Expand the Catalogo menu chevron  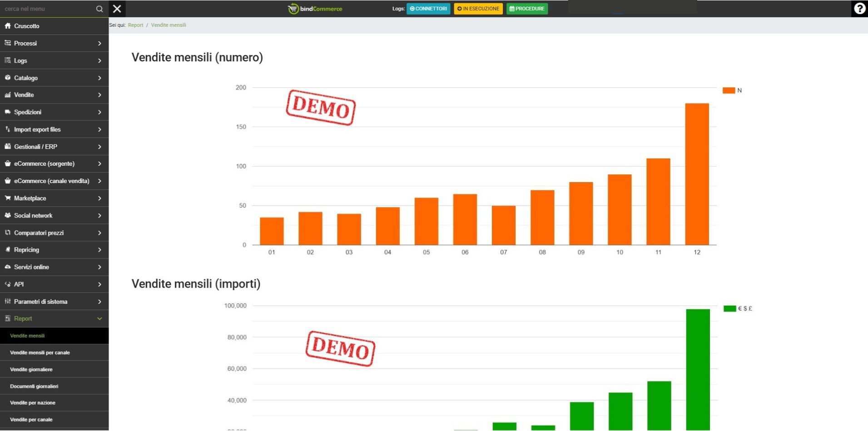pyautogui.click(x=99, y=78)
